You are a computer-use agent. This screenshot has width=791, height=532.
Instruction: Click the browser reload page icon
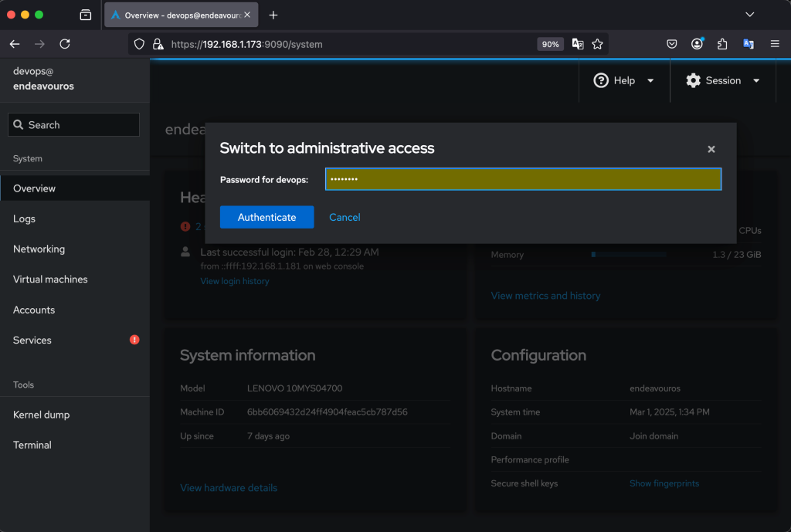click(x=65, y=44)
